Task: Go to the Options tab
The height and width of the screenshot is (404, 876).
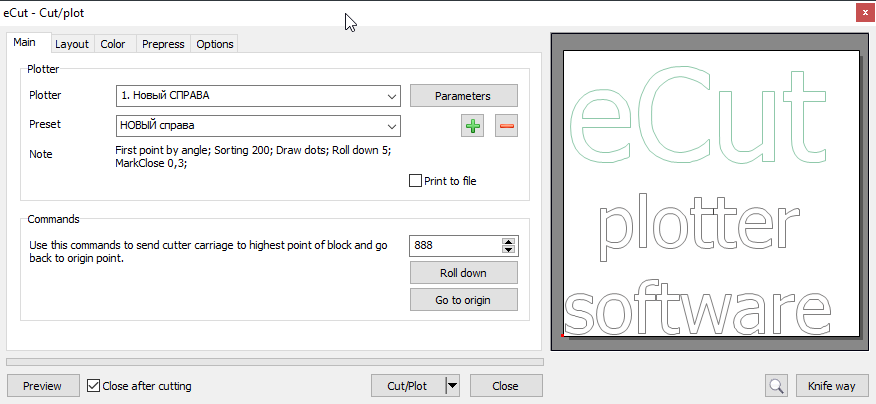Action: point(215,44)
